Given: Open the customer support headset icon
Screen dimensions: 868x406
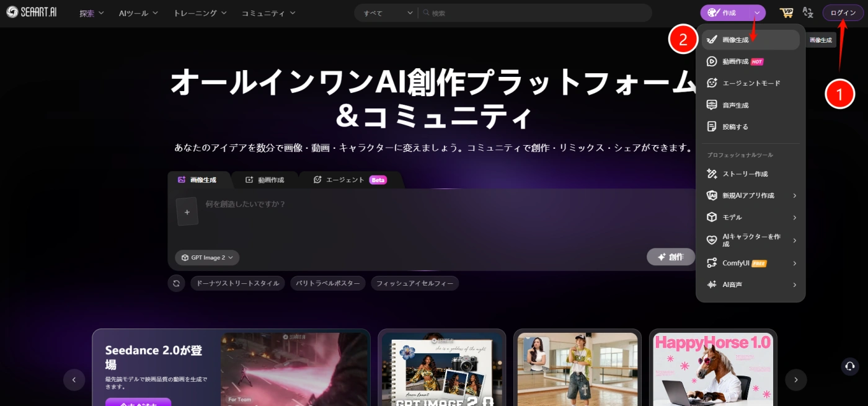Looking at the screenshot, I should (850, 366).
